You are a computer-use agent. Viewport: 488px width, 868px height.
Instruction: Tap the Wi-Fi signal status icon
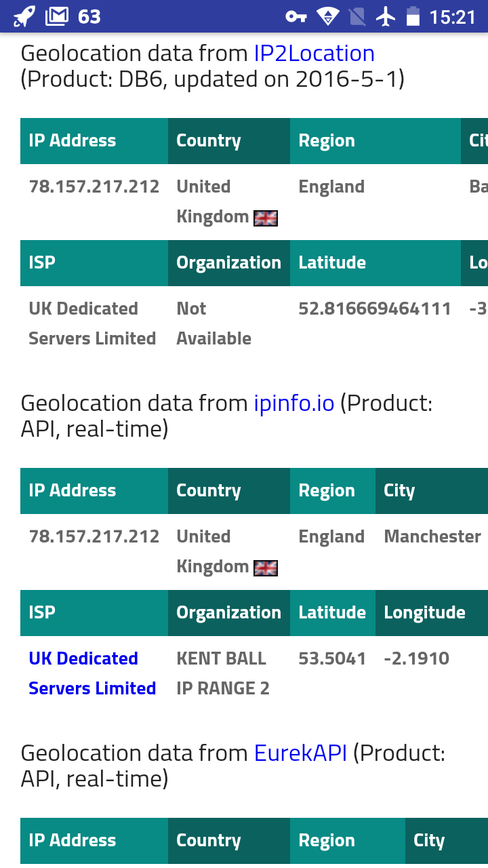point(328,16)
